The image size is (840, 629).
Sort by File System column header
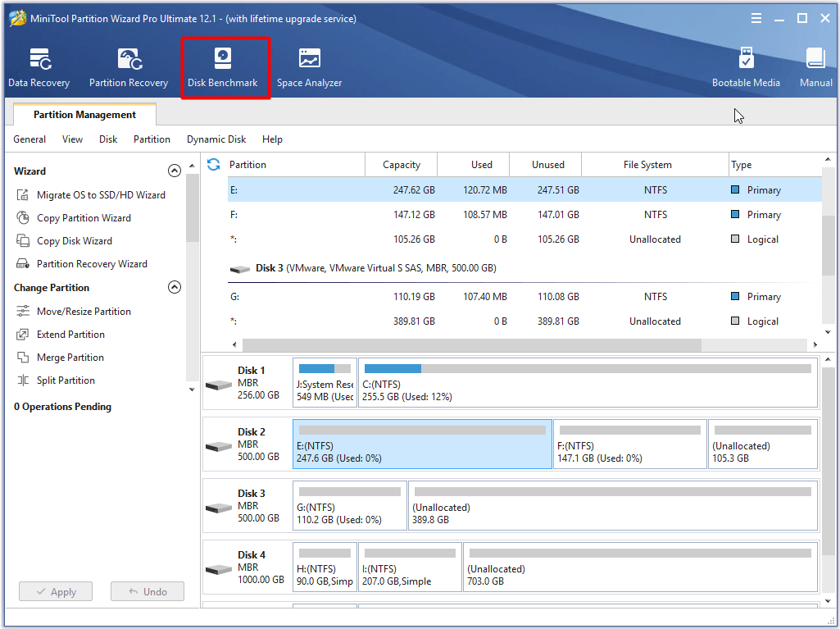coord(655,165)
